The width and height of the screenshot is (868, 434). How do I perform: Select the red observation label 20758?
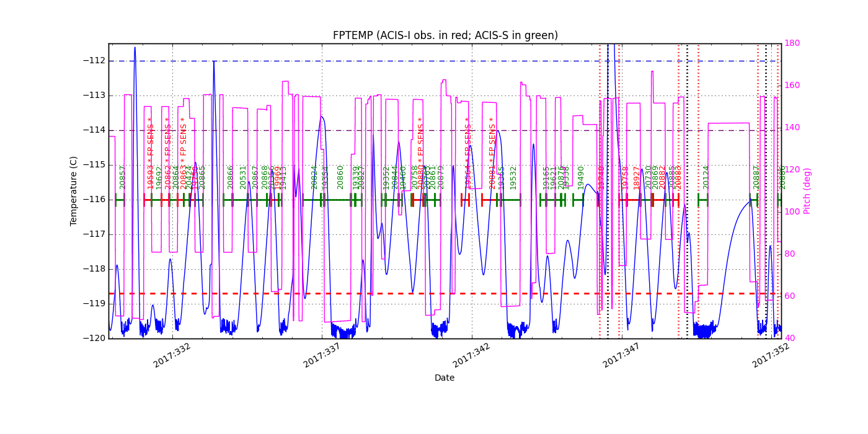click(x=414, y=177)
